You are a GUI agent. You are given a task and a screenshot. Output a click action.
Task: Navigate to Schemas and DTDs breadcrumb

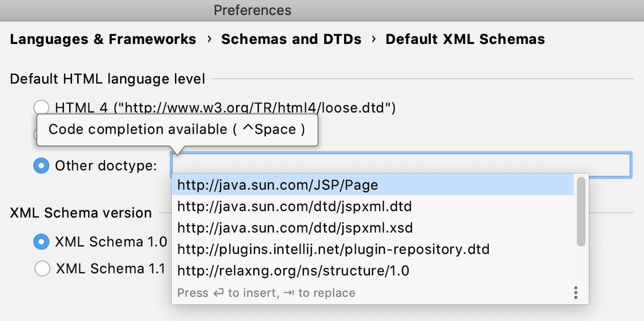(x=291, y=39)
